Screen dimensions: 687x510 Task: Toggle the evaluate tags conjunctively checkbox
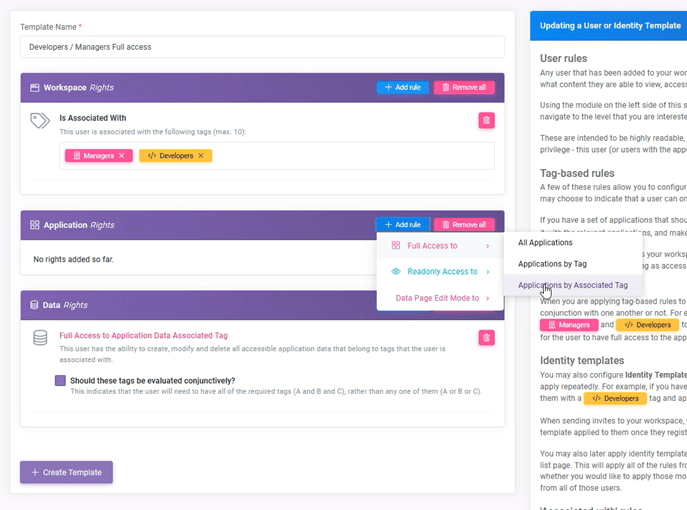(x=61, y=381)
